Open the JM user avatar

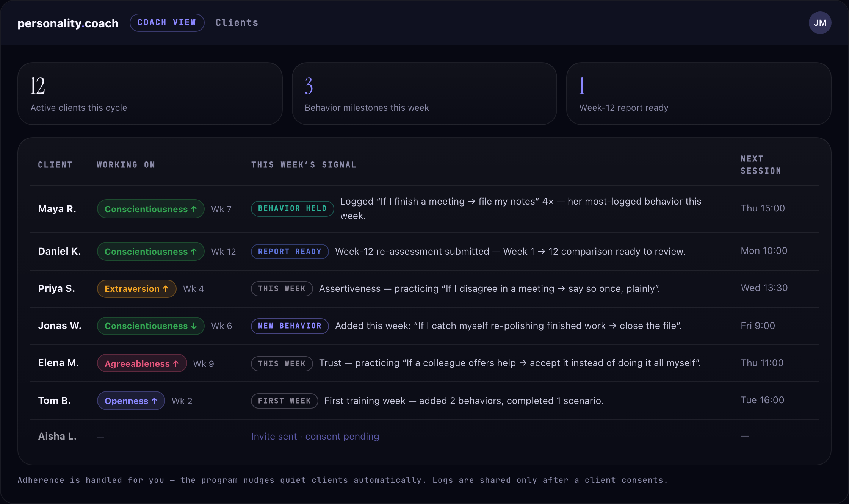click(820, 23)
